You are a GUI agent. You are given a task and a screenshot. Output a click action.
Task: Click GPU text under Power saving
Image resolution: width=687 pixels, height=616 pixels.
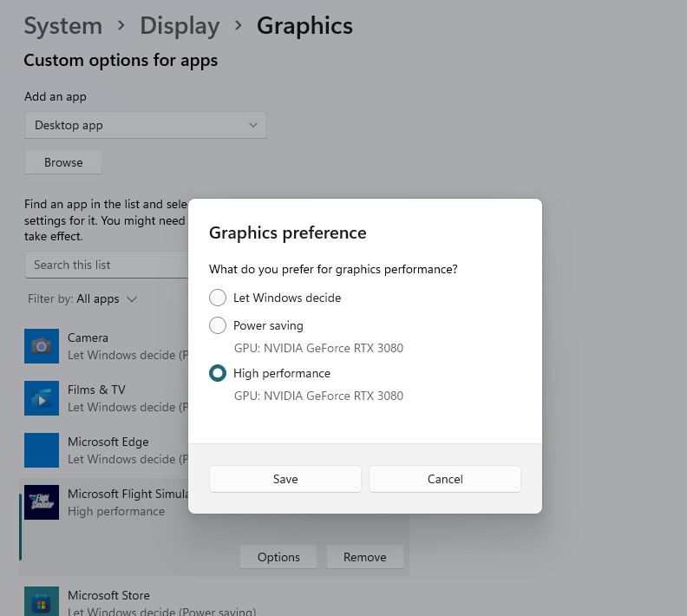[x=318, y=348]
